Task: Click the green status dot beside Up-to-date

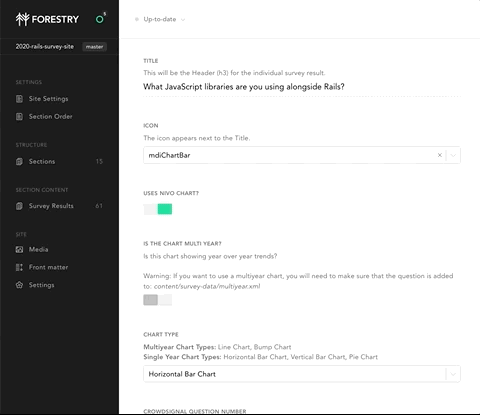Action: pos(137,19)
